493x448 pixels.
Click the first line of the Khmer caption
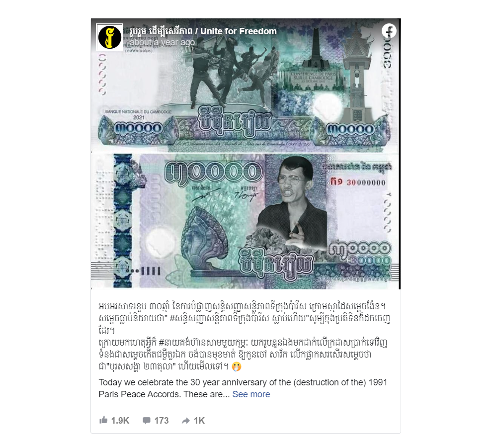(242, 306)
